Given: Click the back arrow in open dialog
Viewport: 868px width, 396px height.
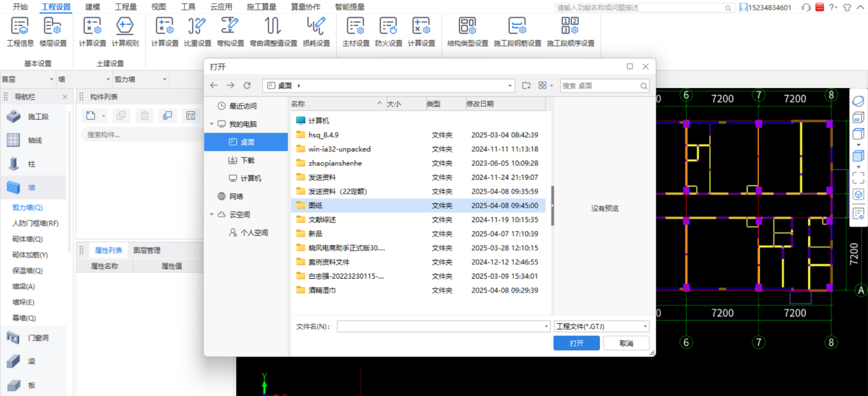Looking at the screenshot, I should tap(213, 86).
